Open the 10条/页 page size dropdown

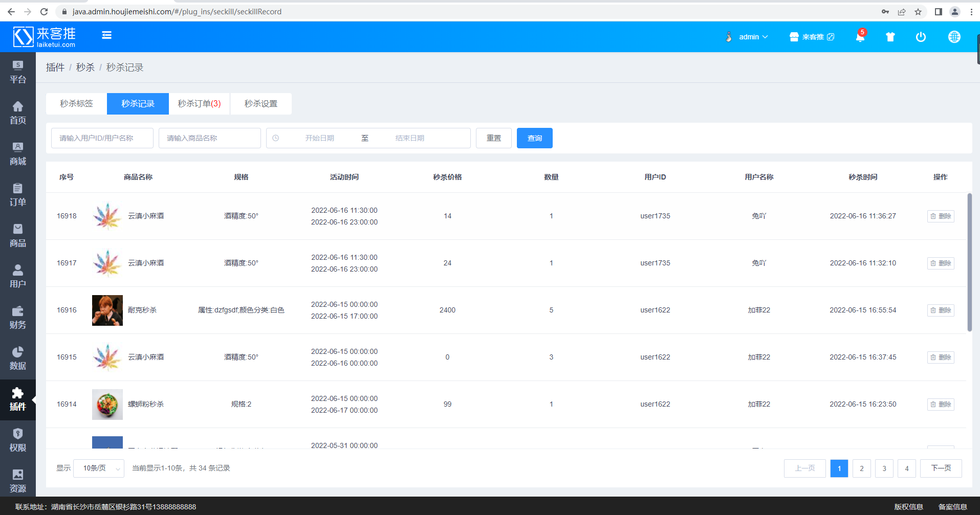click(99, 468)
